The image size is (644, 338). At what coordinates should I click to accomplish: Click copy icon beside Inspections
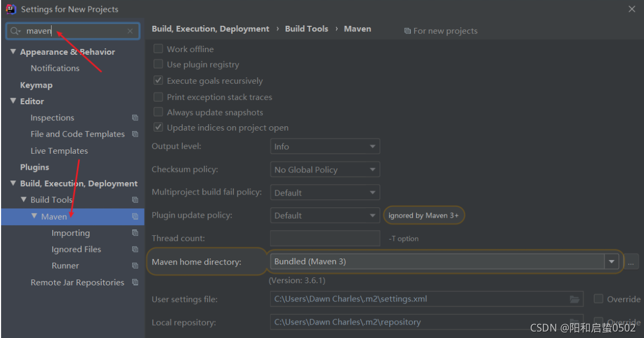[135, 118]
